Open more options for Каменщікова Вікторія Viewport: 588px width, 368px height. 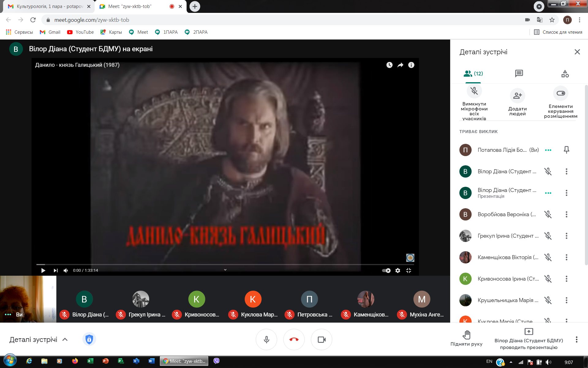(567, 257)
